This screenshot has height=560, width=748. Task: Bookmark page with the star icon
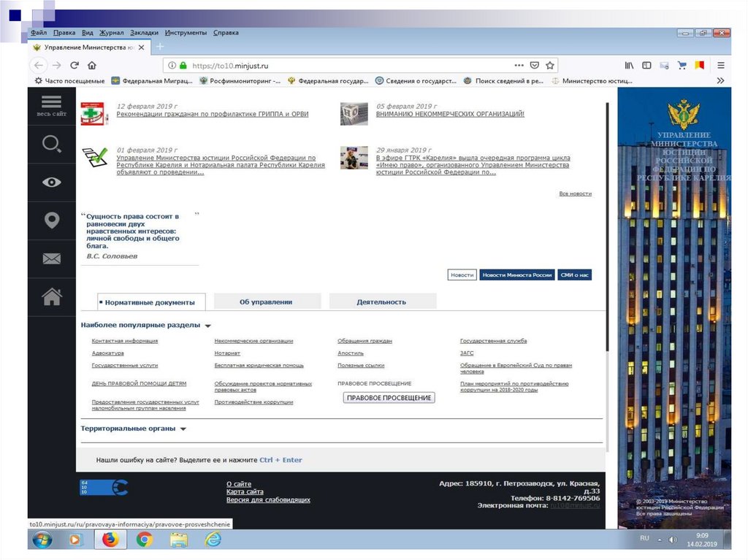pos(551,66)
